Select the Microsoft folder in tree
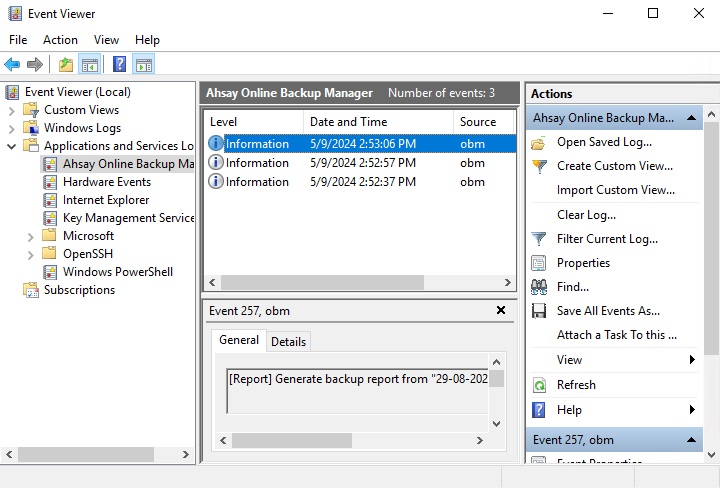The height and width of the screenshot is (488, 720). (x=88, y=236)
